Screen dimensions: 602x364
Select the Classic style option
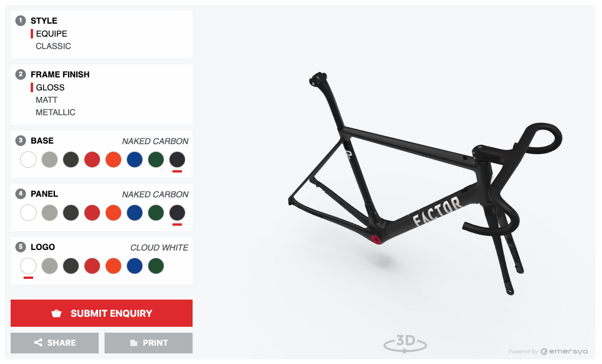point(53,46)
